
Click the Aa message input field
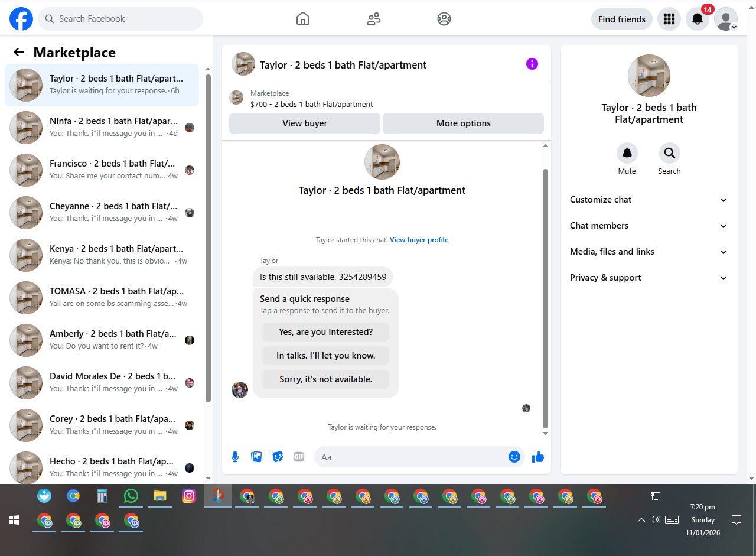[419, 457]
